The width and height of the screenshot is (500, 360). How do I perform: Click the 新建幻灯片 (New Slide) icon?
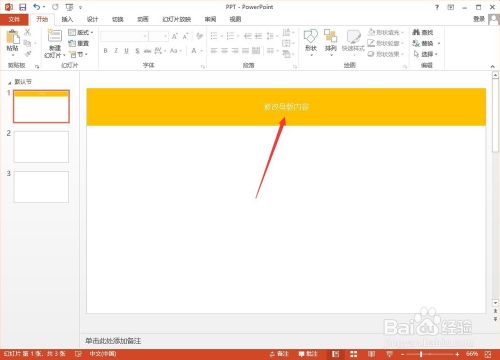(55, 36)
